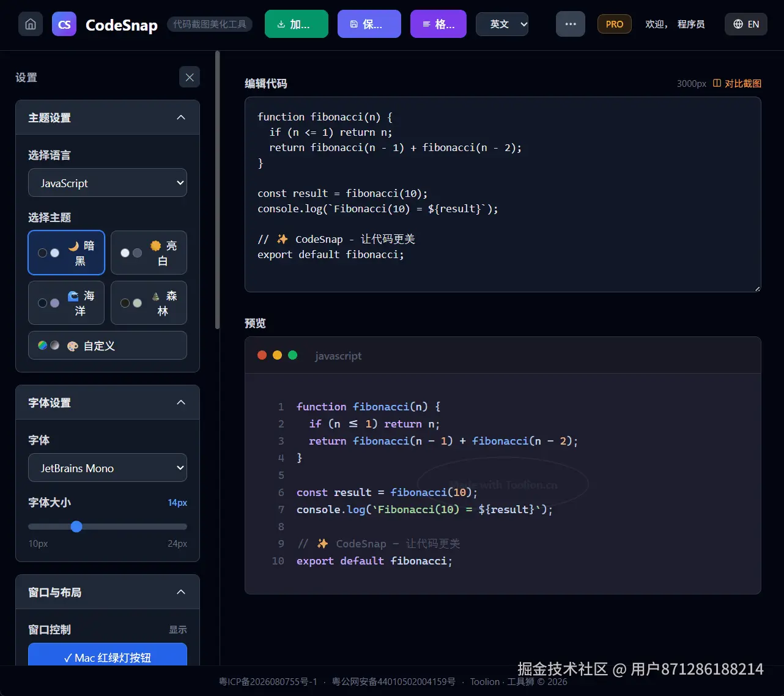Click the 显示 label beside 窗口控制
Screen dimensions: 784x696
(178, 629)
